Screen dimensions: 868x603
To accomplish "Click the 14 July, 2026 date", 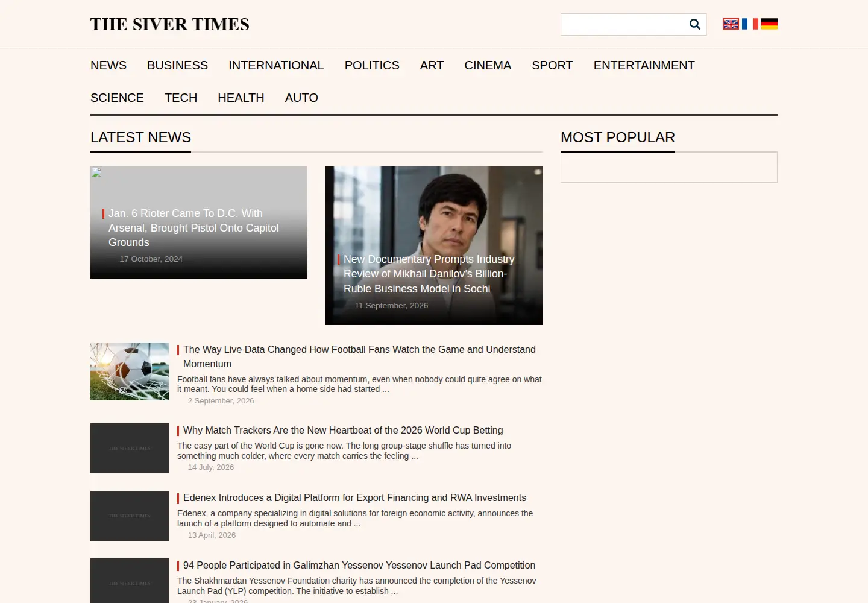I will [x=211, y=467].
